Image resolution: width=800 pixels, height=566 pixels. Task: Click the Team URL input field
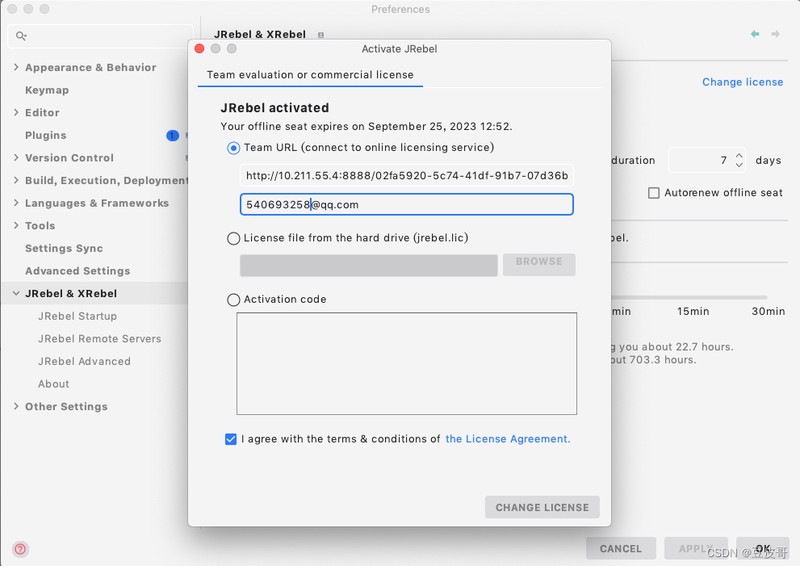click(407, 176)
